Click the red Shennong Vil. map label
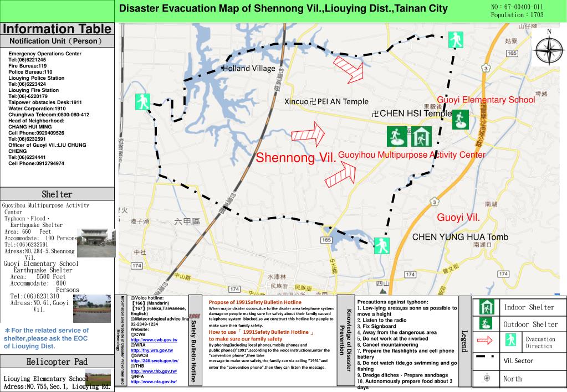Screen dimensions: 567x392 tap(296, 158)
